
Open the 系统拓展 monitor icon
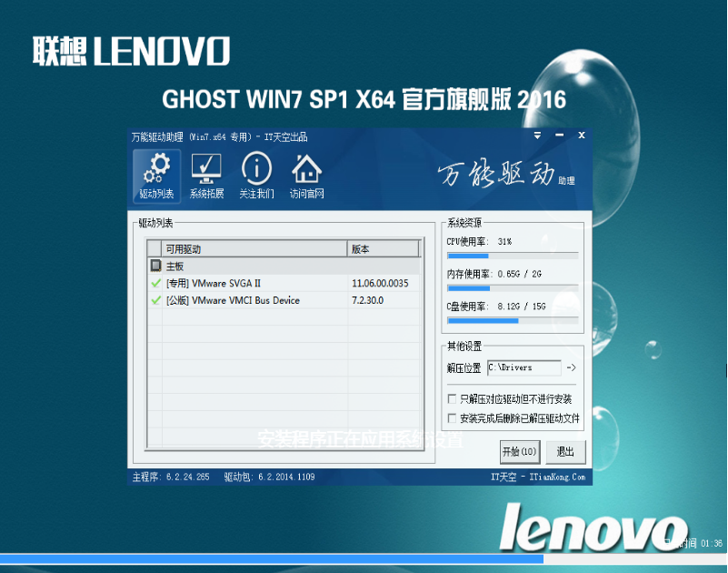pos(206,176)
